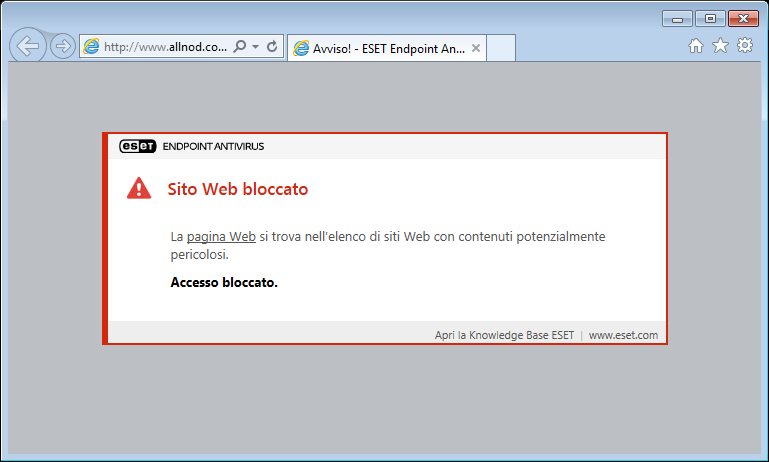Viewport: 769px width, 462px height.
Task: Open the Tools gear menu
Action: pos(744,45)
